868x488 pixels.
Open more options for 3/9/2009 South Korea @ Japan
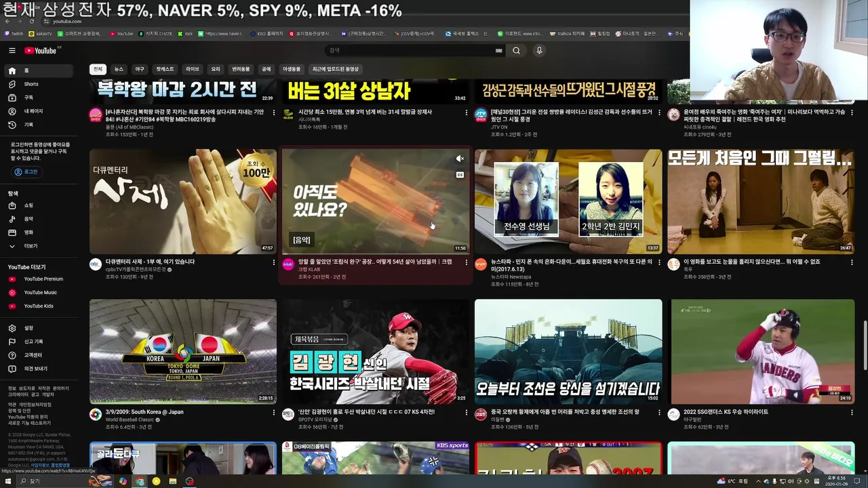[273, 413]
